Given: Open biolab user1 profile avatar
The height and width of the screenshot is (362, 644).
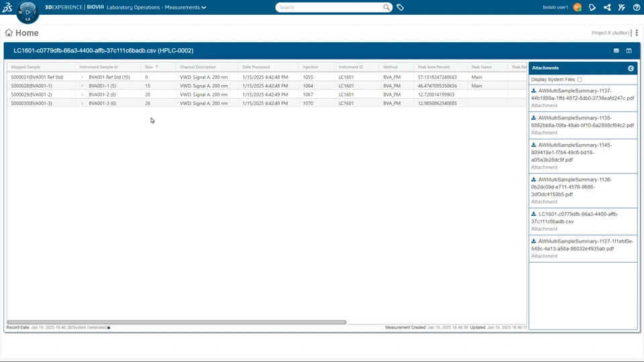Looking at the screenshot, I should coord(577,7).
